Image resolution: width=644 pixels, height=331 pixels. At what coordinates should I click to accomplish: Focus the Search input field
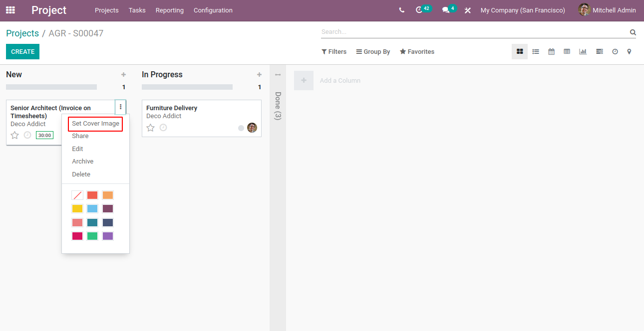coord(474,32)
